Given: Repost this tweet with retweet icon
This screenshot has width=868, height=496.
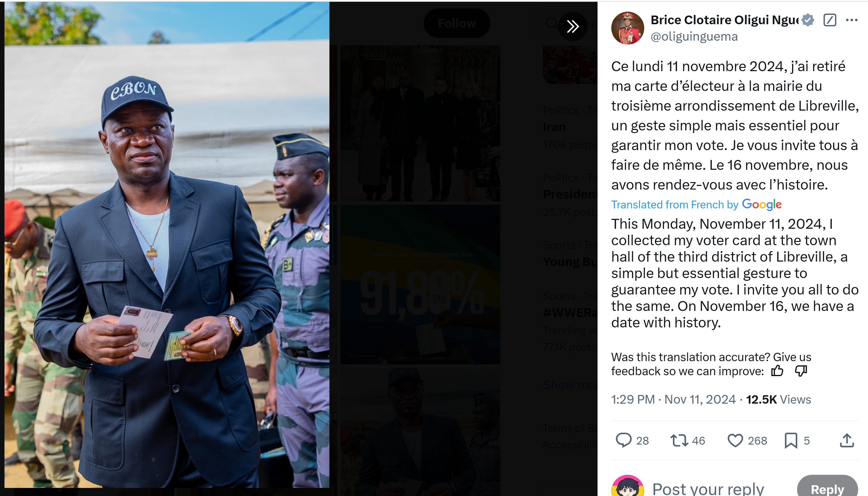Looking at the screenshot, I should point(679,440).
